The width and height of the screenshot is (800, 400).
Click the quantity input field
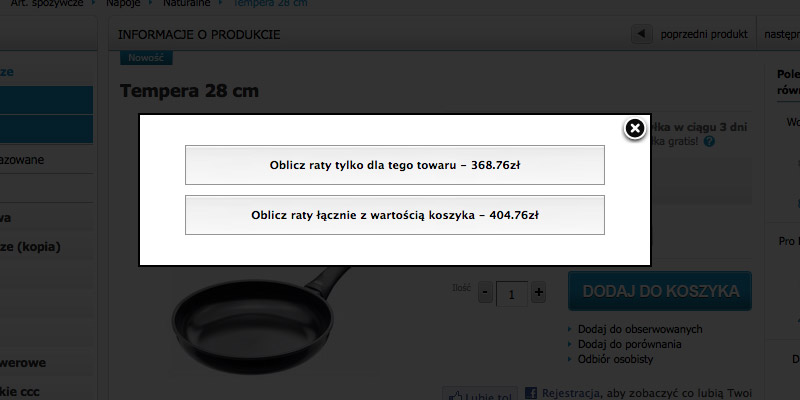coord(512,294)
